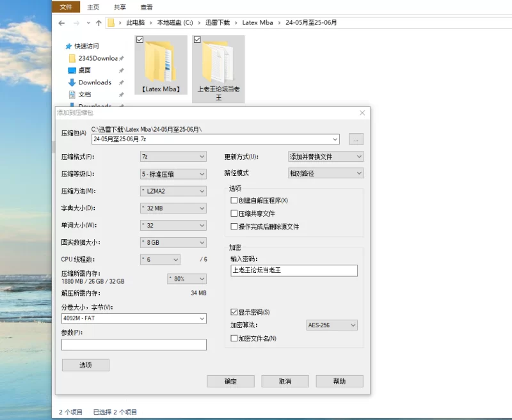Close the 添加到压缩包 dialog
512x420 pixels.
[x=362, y=113]
